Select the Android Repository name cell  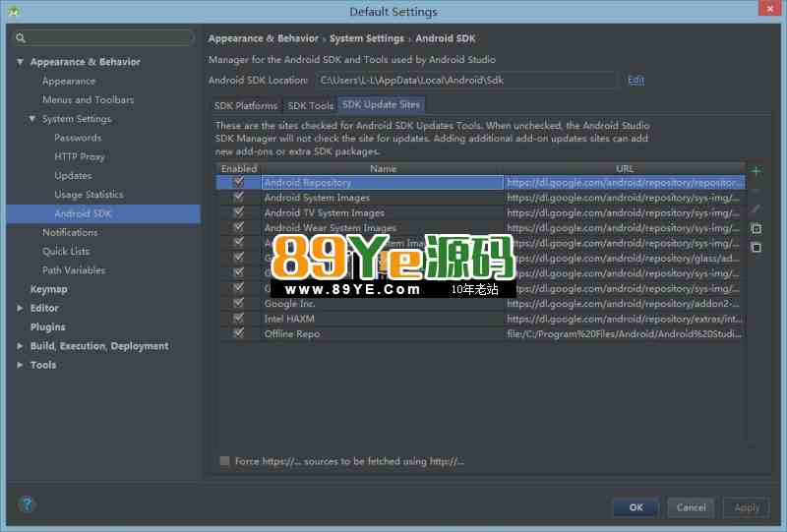click(383, 182)
